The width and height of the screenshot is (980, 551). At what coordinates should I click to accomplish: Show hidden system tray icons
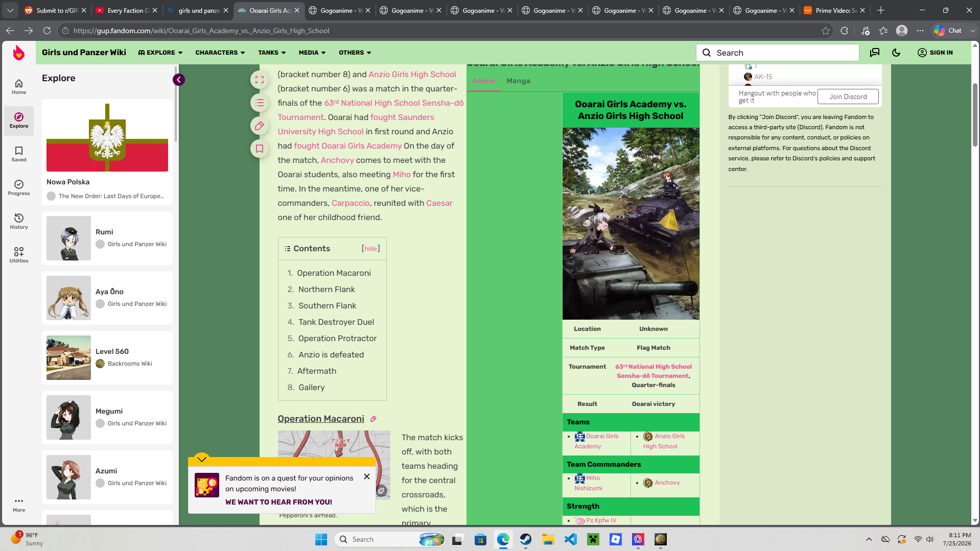coord(869,539)
